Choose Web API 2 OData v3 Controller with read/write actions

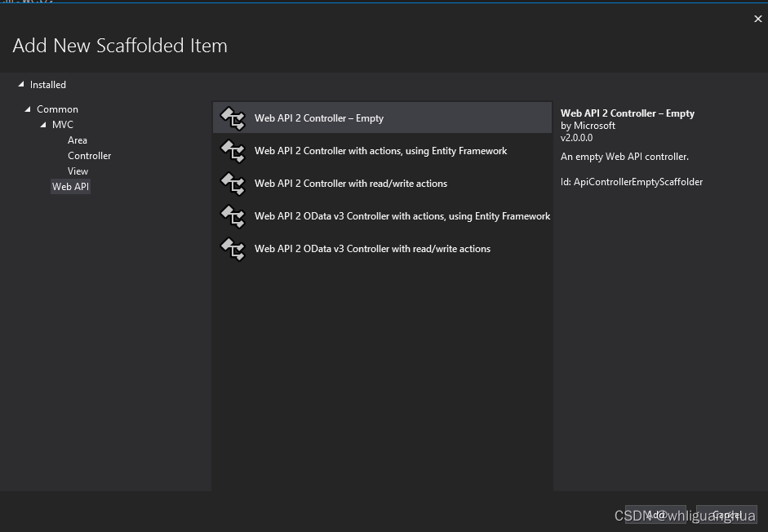(372, 249)
